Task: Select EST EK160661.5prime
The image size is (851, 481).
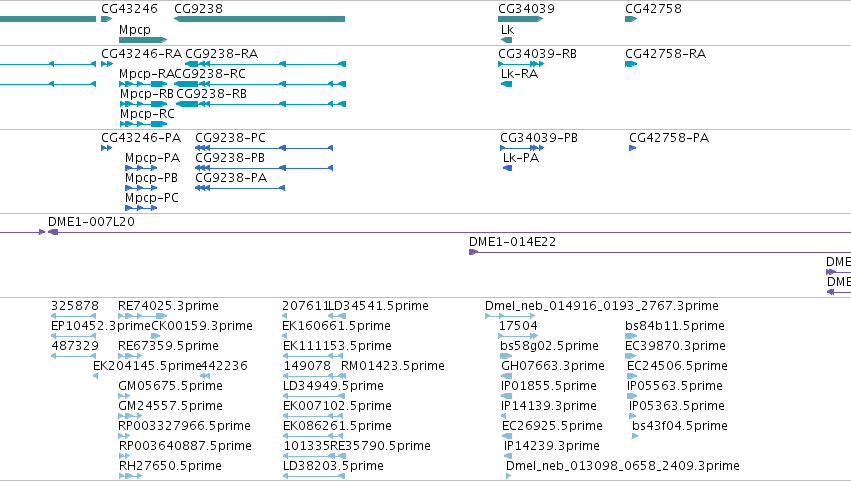Action: [336, 326]
